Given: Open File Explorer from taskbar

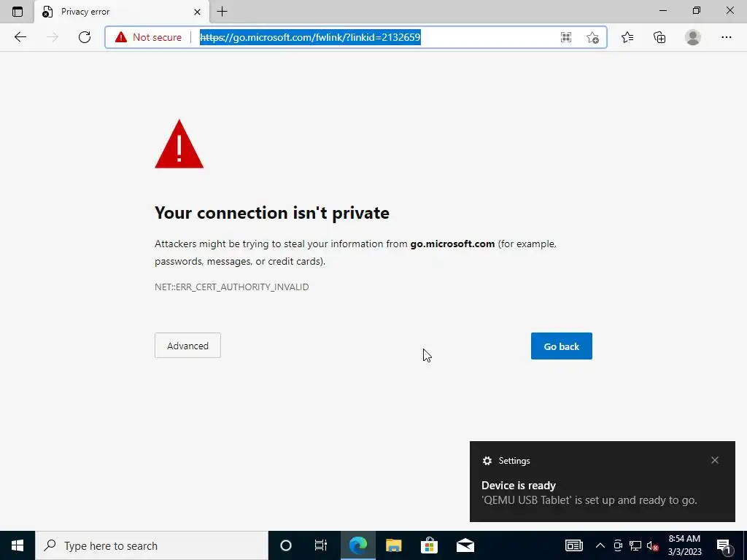Looking at the screenshot, I should [393, 545].
